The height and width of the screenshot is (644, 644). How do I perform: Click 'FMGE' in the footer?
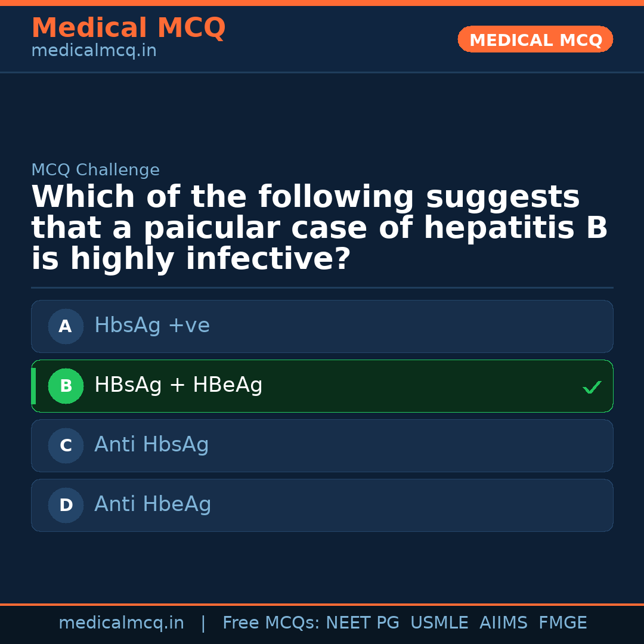coord(562,623)
